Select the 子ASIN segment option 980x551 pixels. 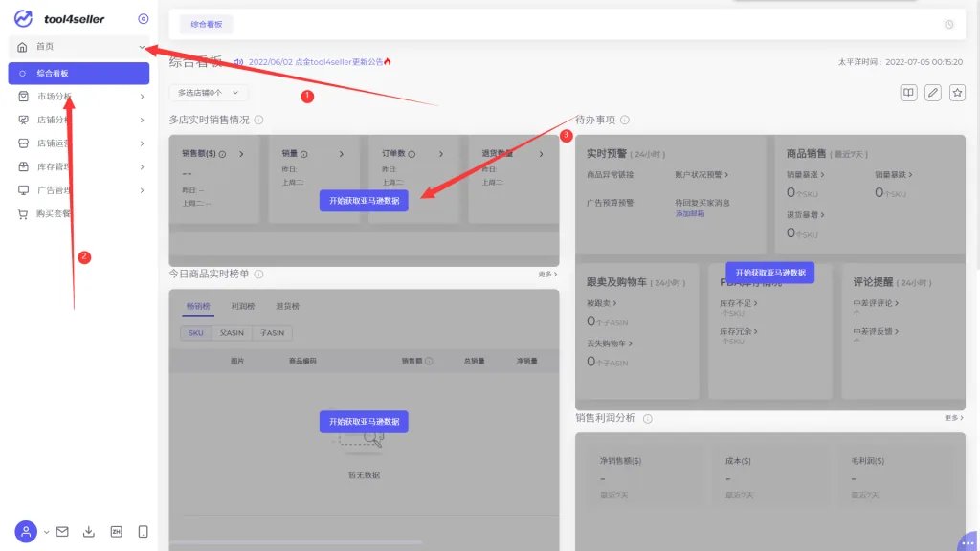(272, 333)
